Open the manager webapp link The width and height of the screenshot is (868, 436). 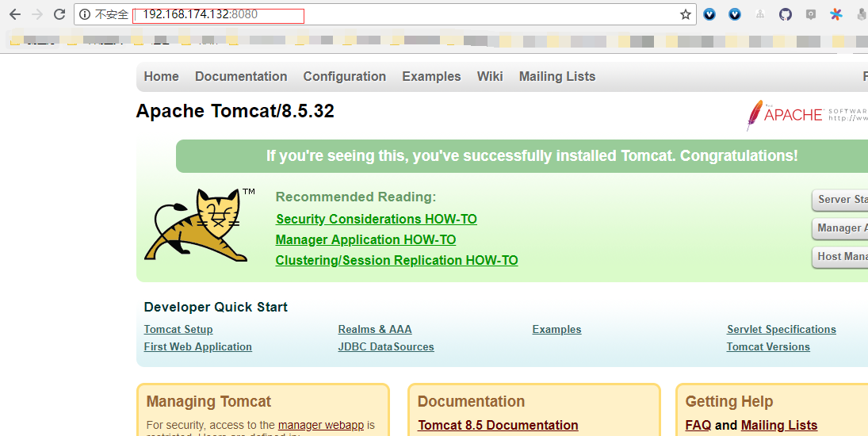tap(321, 425)
